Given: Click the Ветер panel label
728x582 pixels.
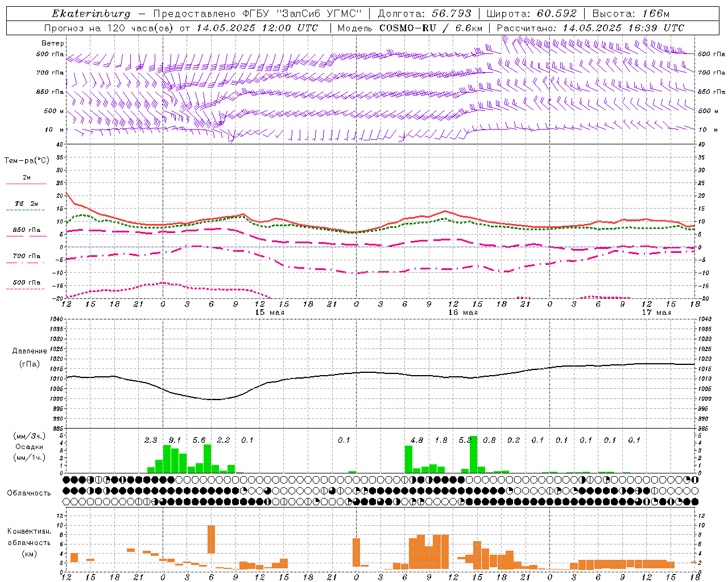Looking at the screenshot, I should coord(53,43).
